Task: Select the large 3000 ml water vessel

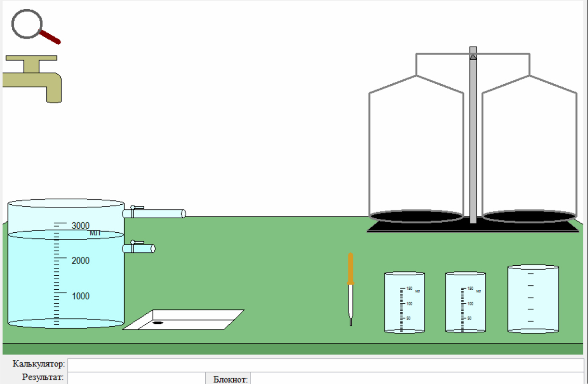Action: point(66,264)
